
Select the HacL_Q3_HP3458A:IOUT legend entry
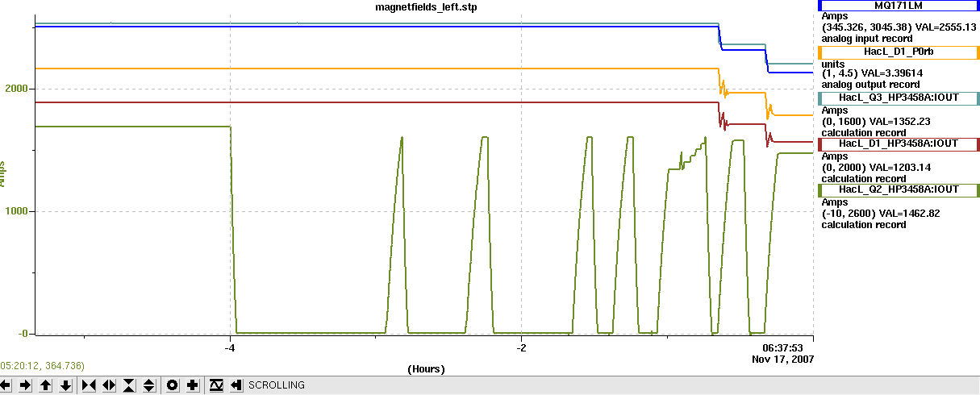[x=898, y=98]
